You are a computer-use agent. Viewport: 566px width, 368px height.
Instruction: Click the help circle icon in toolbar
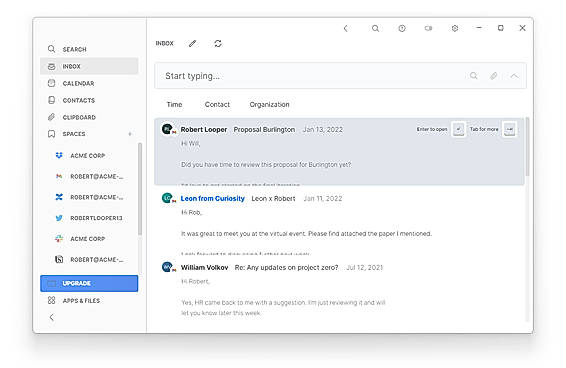click(x=402, y=28)
